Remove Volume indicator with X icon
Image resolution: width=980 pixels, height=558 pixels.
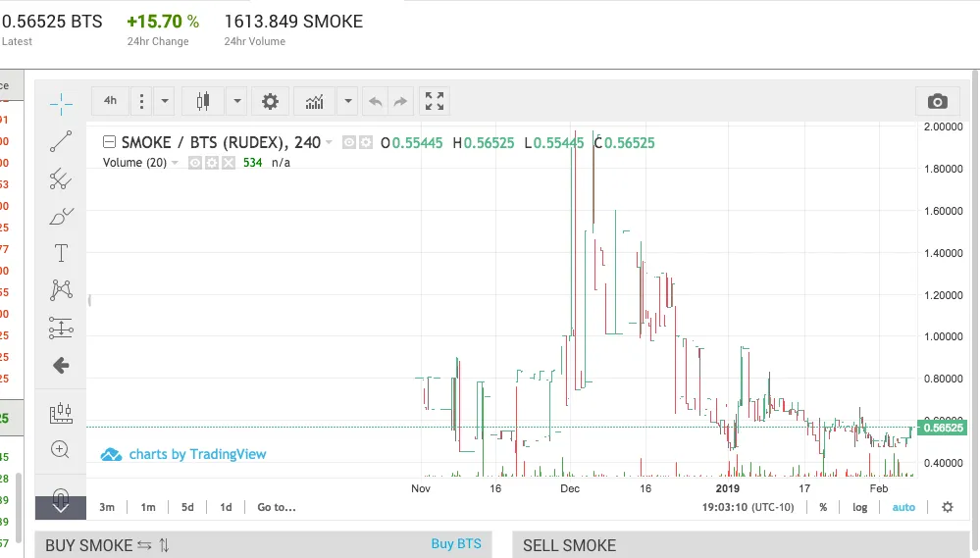(229, 163)
